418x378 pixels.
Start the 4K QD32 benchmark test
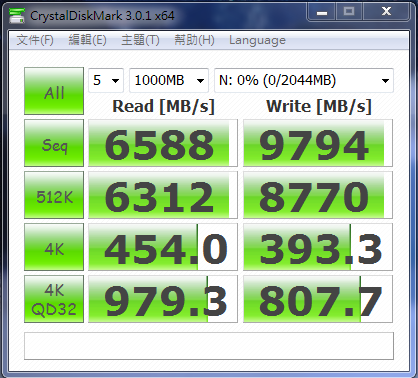54,299
